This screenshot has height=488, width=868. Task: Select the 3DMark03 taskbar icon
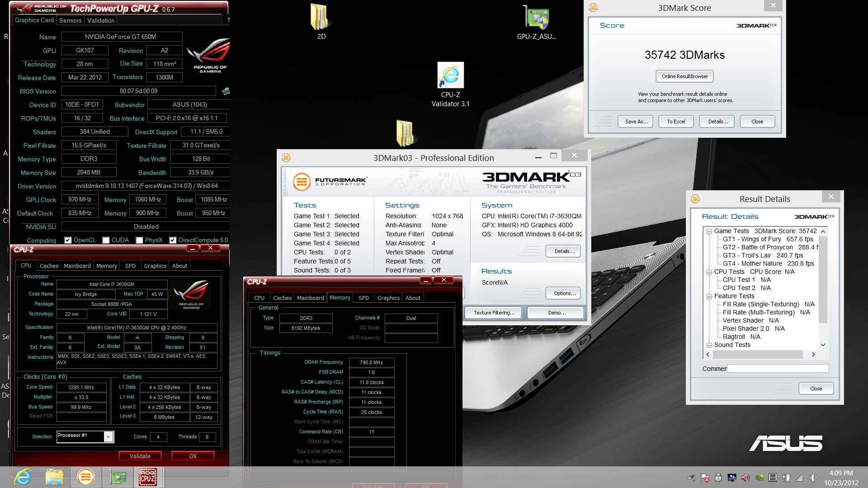[86, 477]
